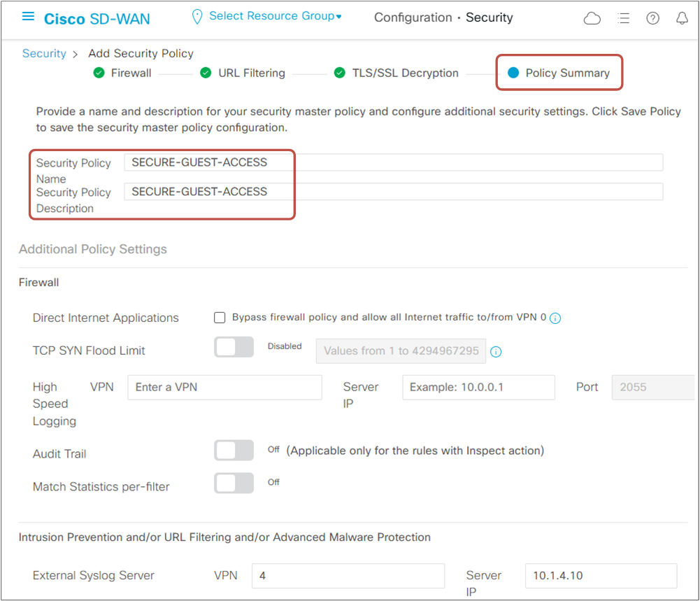The image size is (700, 601).
Task: Click the location pin beside Select Resource Group
Action: pyautogui.click(x=197, y=15)
